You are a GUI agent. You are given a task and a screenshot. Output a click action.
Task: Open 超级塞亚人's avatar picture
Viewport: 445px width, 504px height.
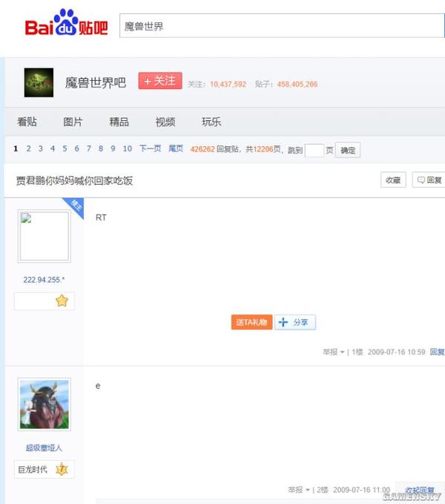pos(44,405)
